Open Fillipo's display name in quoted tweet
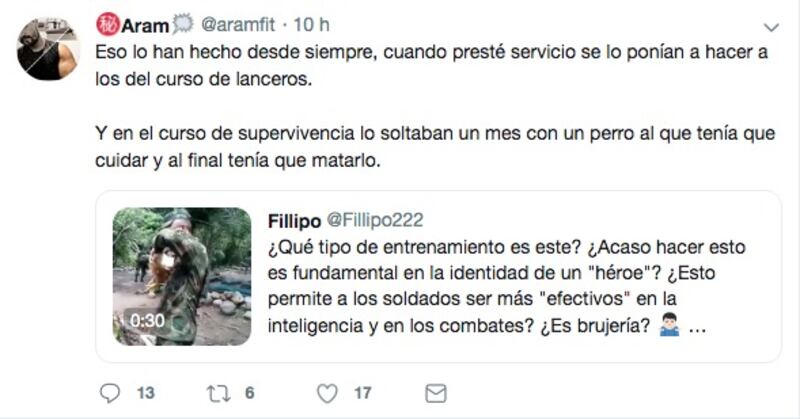The width and height of the screenshot is (800, 419). [294, 221]
